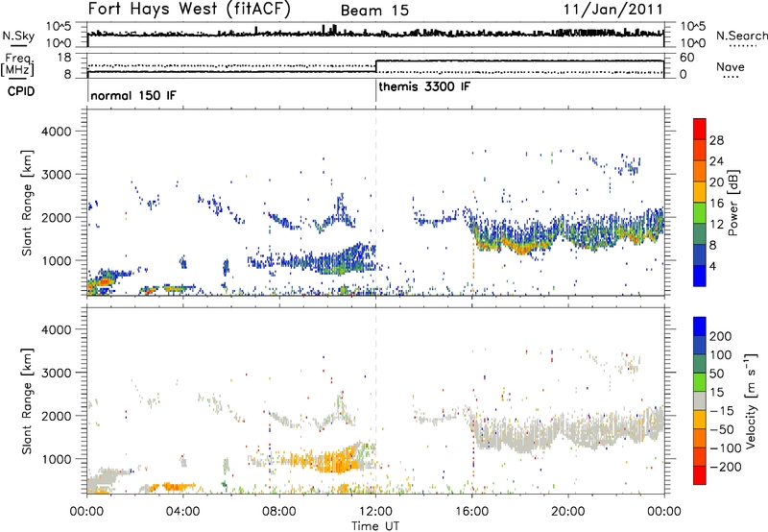Pick the light green segment of Power colorbar
Screen dimensions: 768x532
point(700,213)
